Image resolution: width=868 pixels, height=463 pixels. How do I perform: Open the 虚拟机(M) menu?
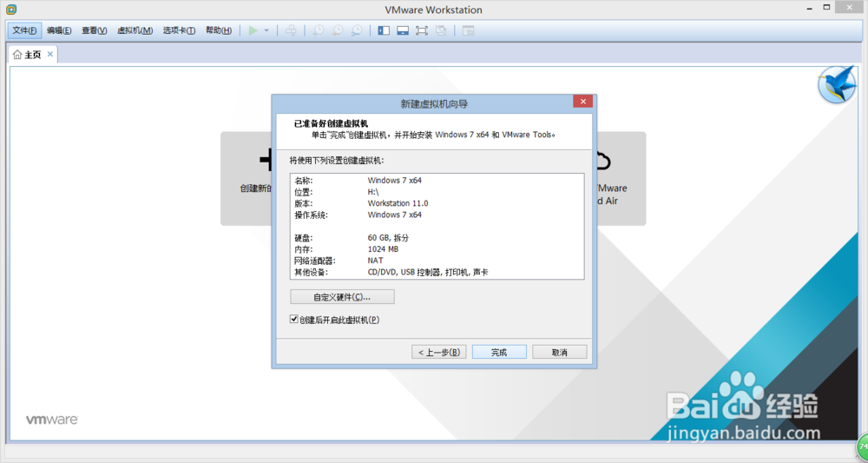tap(135, 30)
